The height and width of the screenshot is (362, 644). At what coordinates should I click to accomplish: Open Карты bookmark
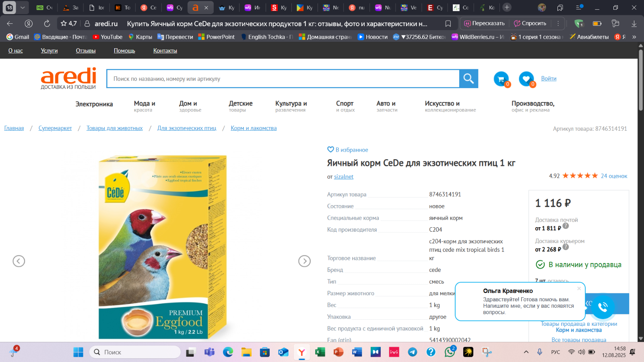[x=140, y=37]
